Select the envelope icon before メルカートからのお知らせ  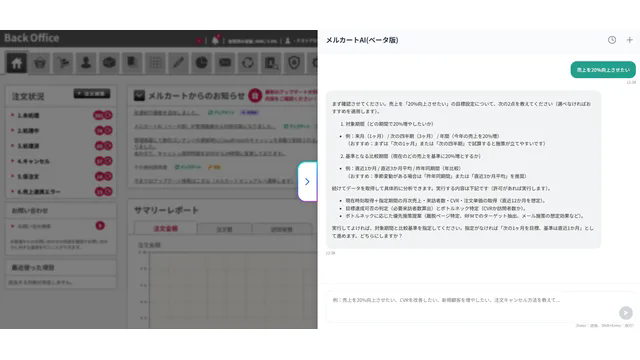click(x=139, y=96)
